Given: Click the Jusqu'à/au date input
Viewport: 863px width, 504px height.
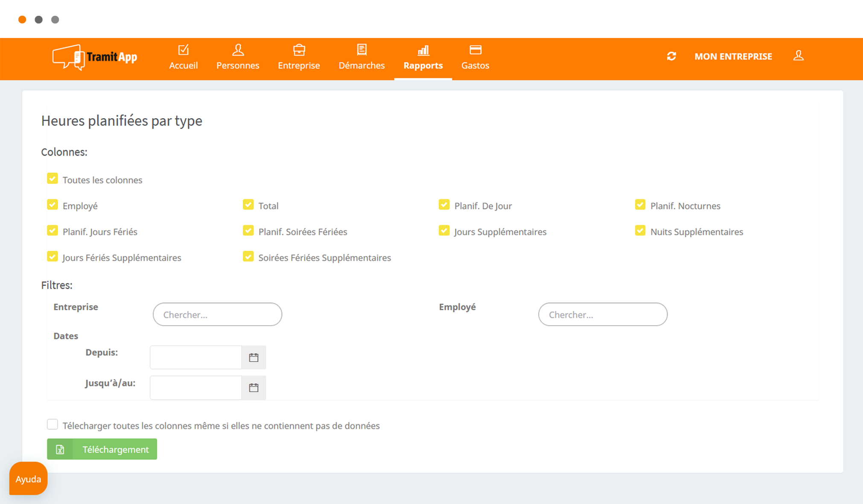Looking at the screenshot, I should click(196, 388).
